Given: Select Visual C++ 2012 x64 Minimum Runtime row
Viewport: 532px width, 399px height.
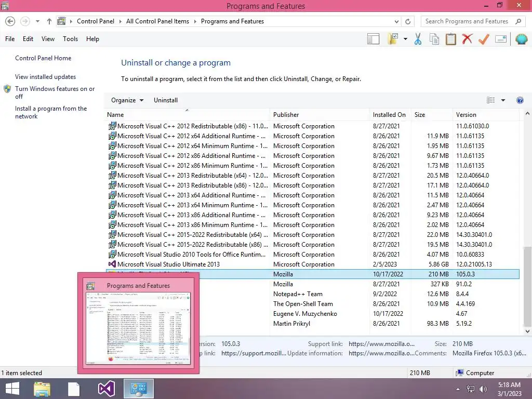Looking at the screenshot, I should pyautogui.click(x=312, y=146).
